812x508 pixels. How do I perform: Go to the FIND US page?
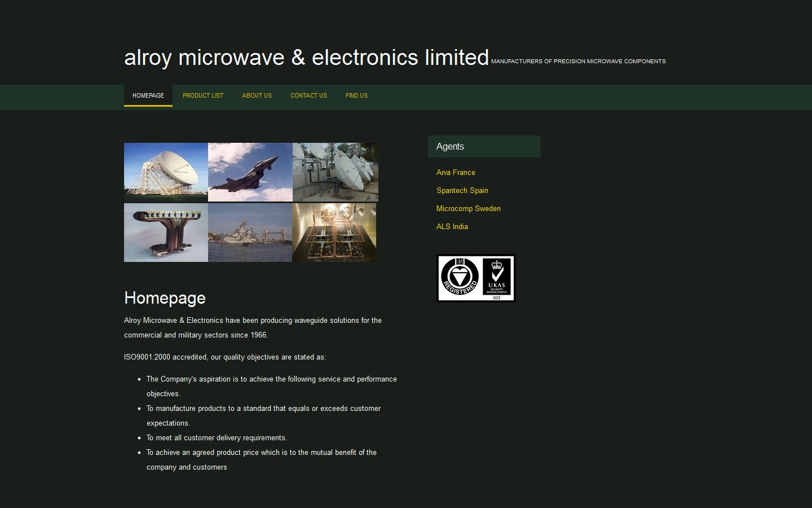click(x=356, y=96)
